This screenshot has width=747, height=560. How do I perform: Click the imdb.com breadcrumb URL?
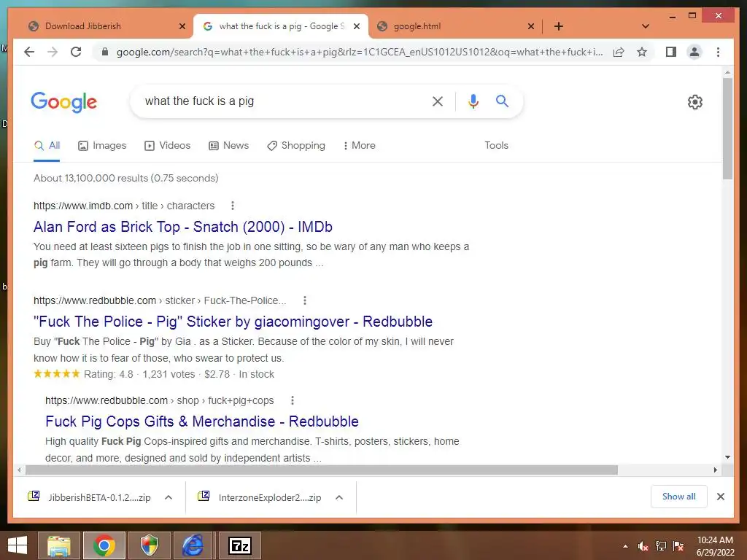(124, 206)
